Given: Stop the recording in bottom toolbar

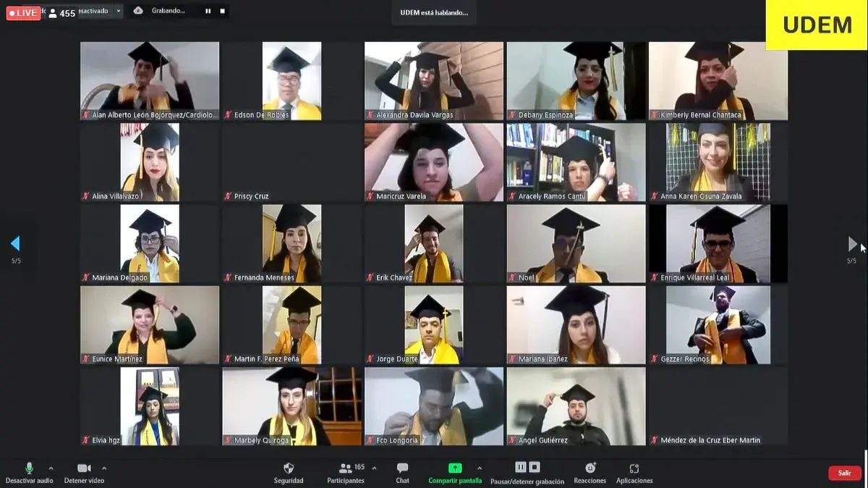Looking at the screenshot, I should 535,467.
